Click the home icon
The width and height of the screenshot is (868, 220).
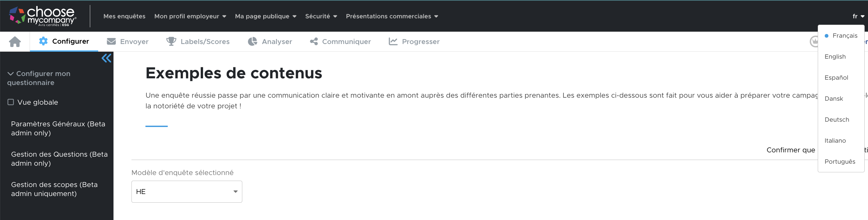tap(15, 42)
